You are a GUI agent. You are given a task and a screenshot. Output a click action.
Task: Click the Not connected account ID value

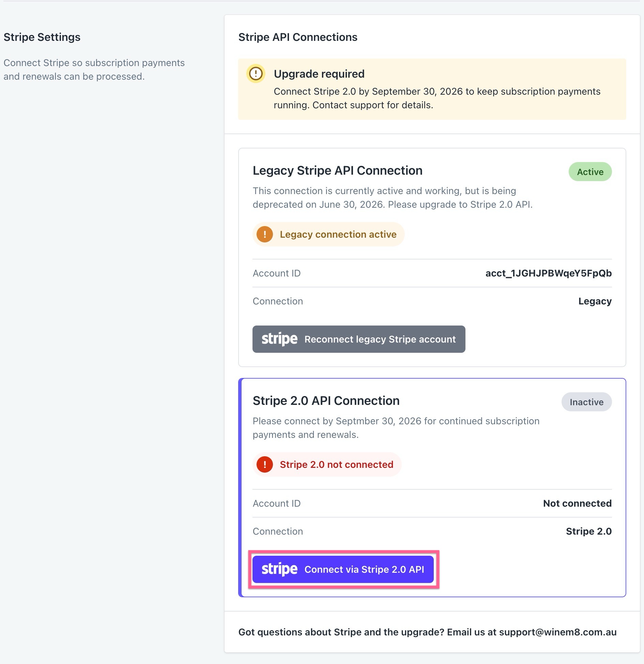click(x=578, y=503)
